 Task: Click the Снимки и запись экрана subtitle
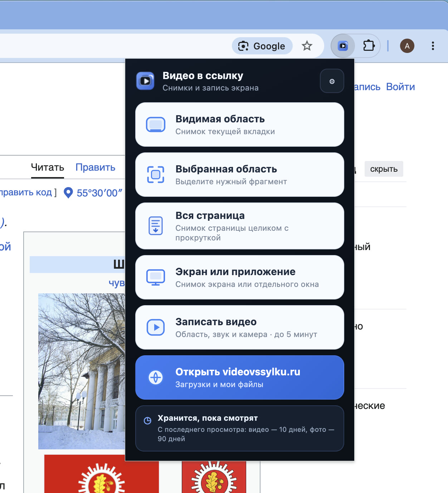click(x=210, y=88)
